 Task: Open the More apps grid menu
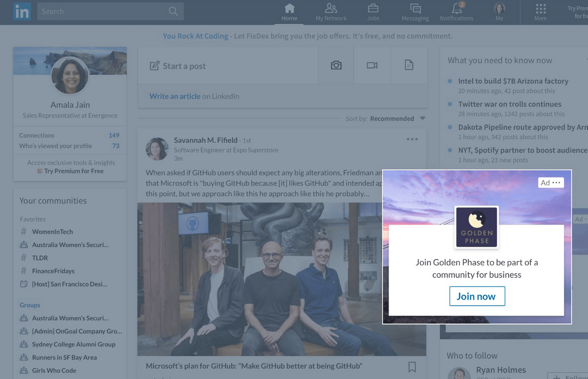coord(540,12)
